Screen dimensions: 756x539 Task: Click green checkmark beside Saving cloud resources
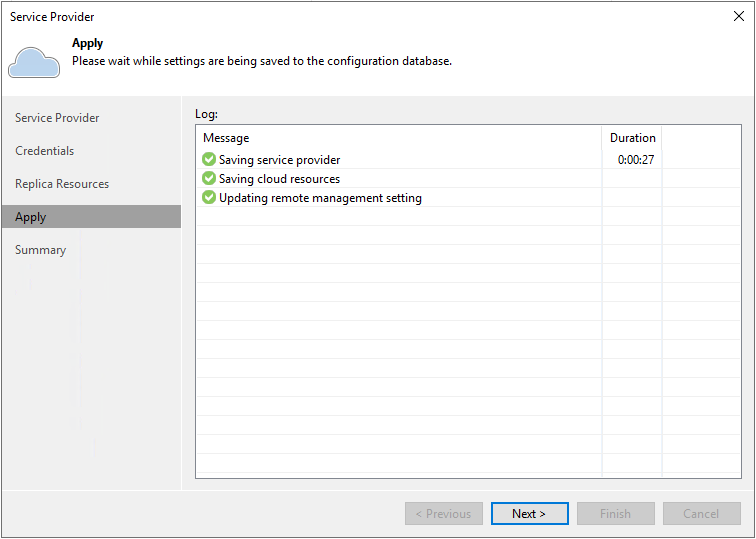point(209,179)
